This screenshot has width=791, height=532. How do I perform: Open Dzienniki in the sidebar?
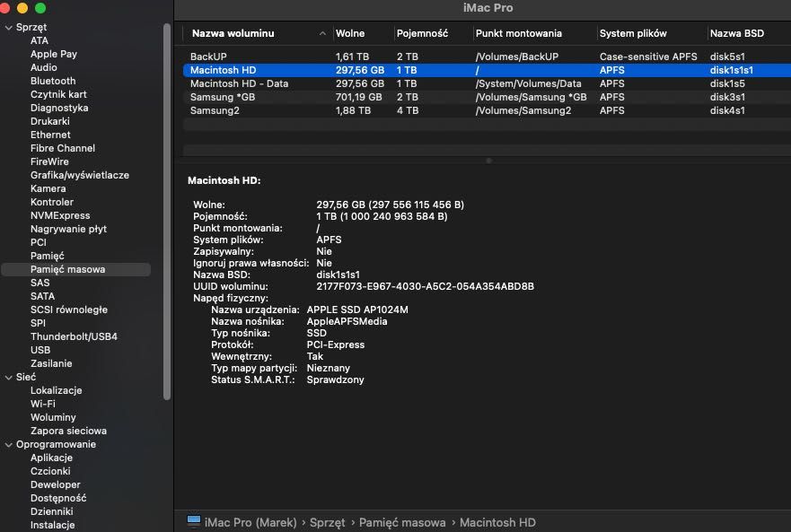51,511
